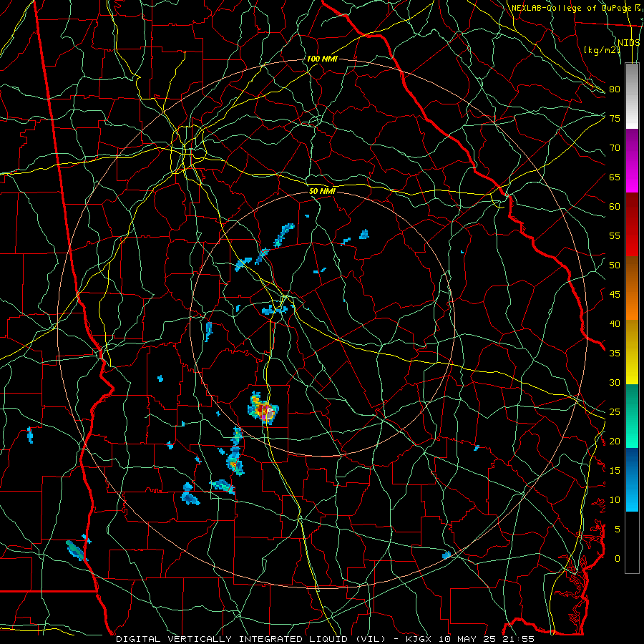Screen dimensions: 644x644
Task: Pick the black bottom segment of color bar
Action: coord(632,542)
